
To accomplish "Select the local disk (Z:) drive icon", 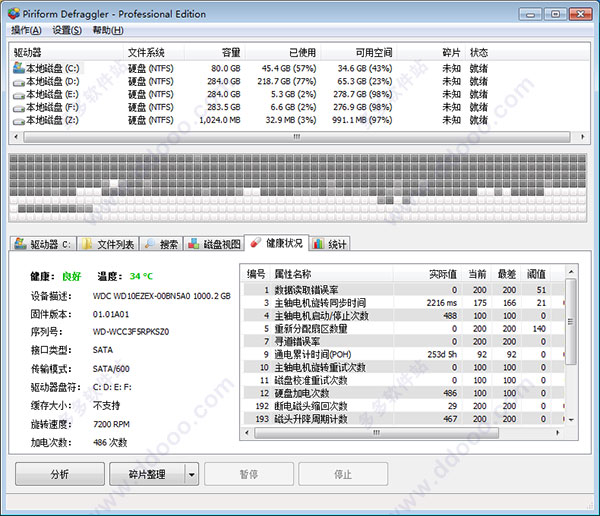I will click(x=19, y=121).
